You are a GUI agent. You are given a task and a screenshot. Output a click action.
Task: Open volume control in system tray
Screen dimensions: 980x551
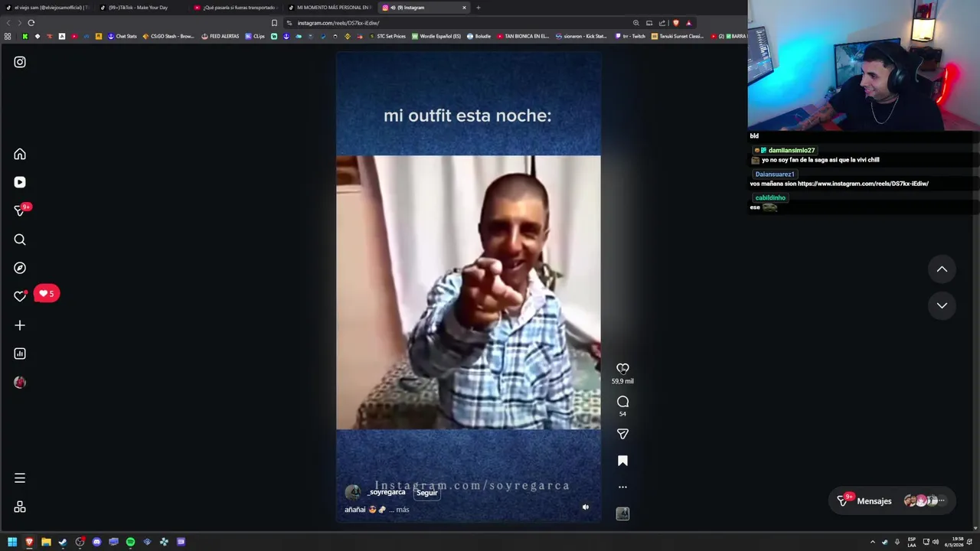pos(936,542)
